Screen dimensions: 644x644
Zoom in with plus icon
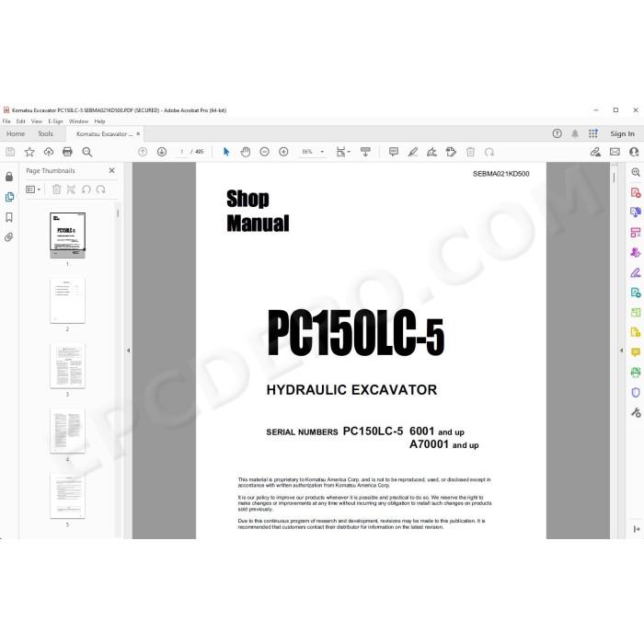(283, 152)
